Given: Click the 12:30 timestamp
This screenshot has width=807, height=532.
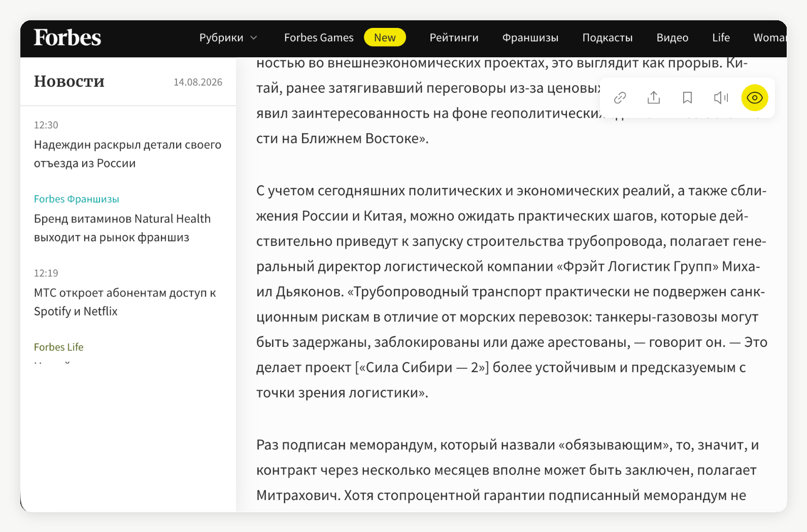Looking at the screenshot, I should [x=46, y=125].
